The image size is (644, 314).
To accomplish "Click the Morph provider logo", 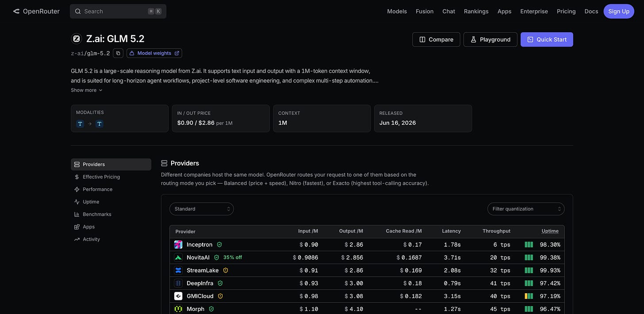I will pos(178,309).
